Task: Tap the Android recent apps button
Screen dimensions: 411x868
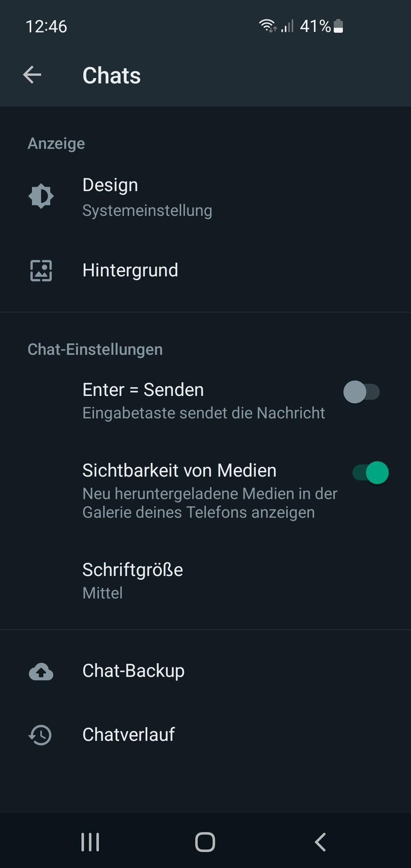Action: point(90,842)
